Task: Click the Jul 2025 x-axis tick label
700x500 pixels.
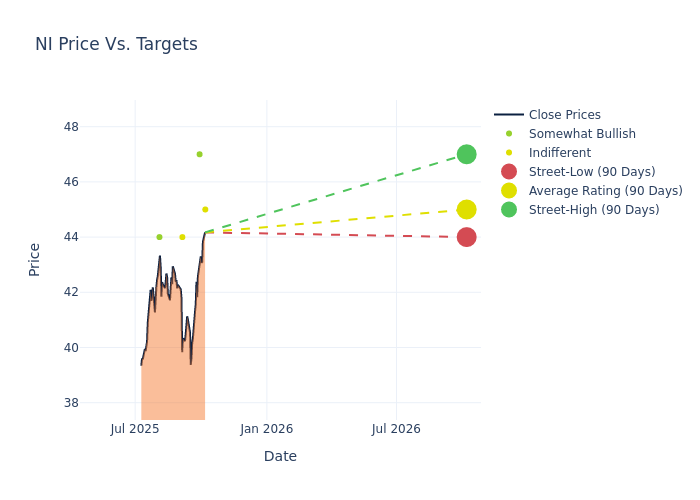Action: pyautogui.click(x=135, y=429)
